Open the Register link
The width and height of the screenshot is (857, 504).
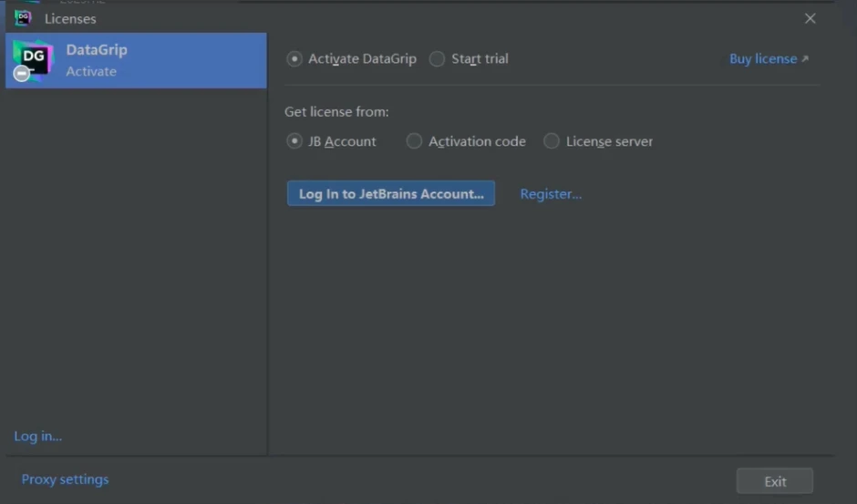[x=551, y=193]
